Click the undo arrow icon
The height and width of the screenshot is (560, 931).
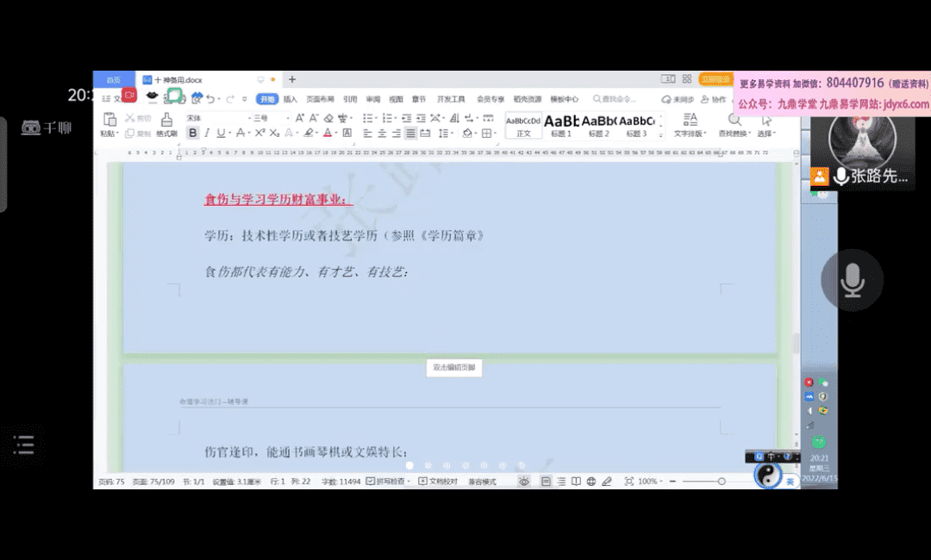point(210,99)
